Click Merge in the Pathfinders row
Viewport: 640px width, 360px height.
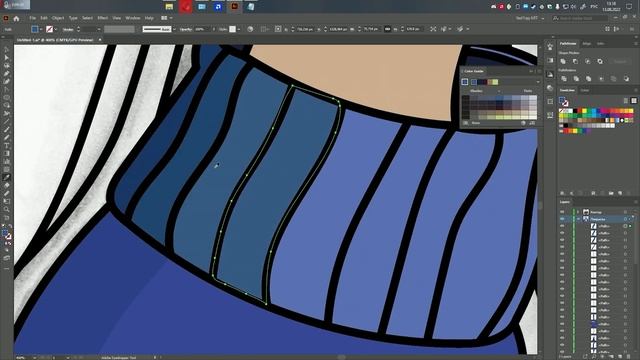point(588,78)
